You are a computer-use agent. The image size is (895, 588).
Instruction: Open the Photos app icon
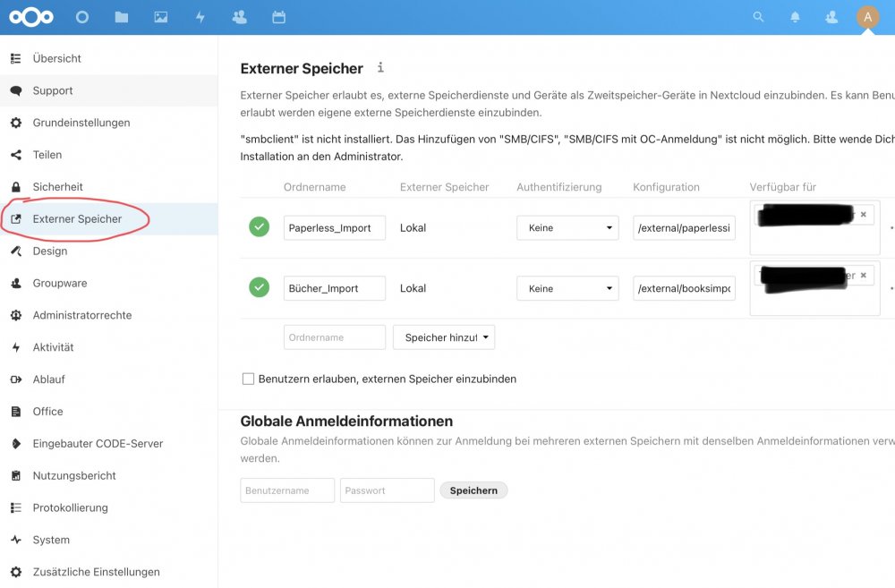point(161,17)
